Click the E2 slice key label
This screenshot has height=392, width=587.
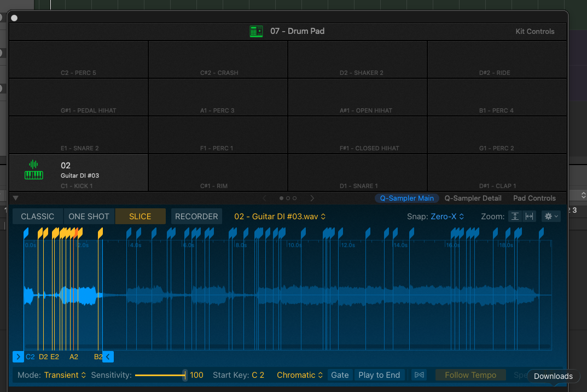[55, 357]
